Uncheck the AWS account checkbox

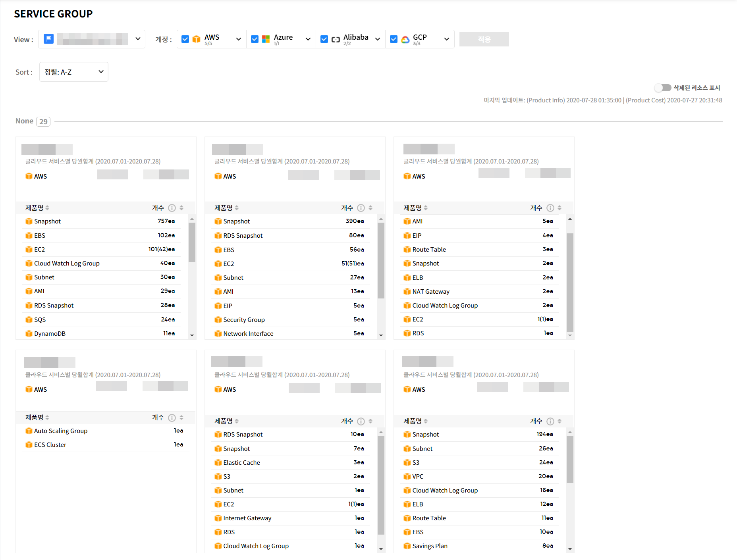(x=185, y=39)
